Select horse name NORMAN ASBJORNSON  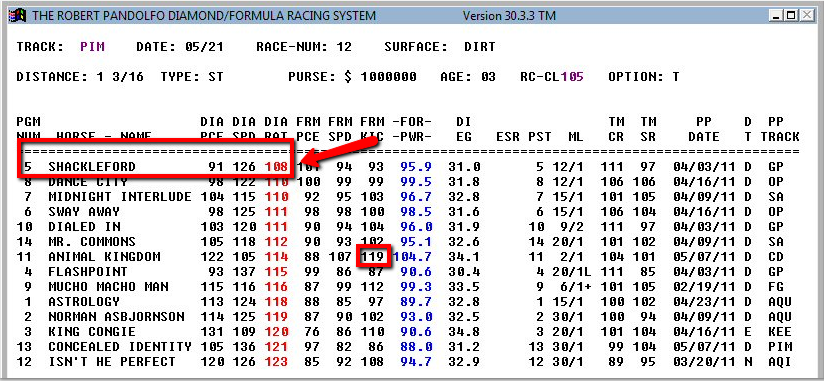116,317
